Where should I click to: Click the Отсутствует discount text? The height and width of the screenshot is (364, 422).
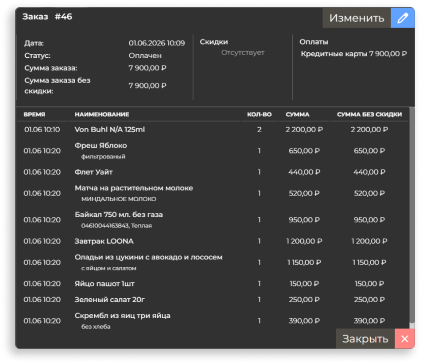(x=243, y=53)
